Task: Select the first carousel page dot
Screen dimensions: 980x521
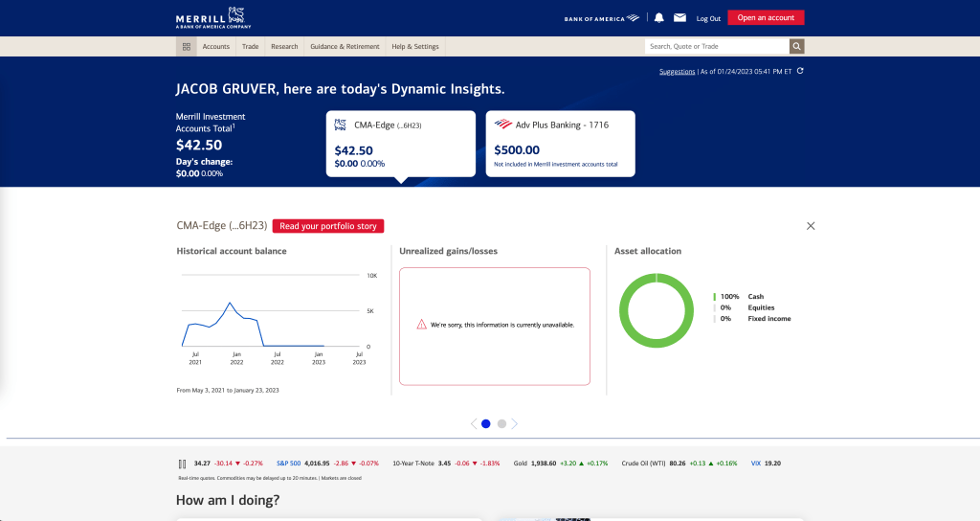Action: point(486,423)
